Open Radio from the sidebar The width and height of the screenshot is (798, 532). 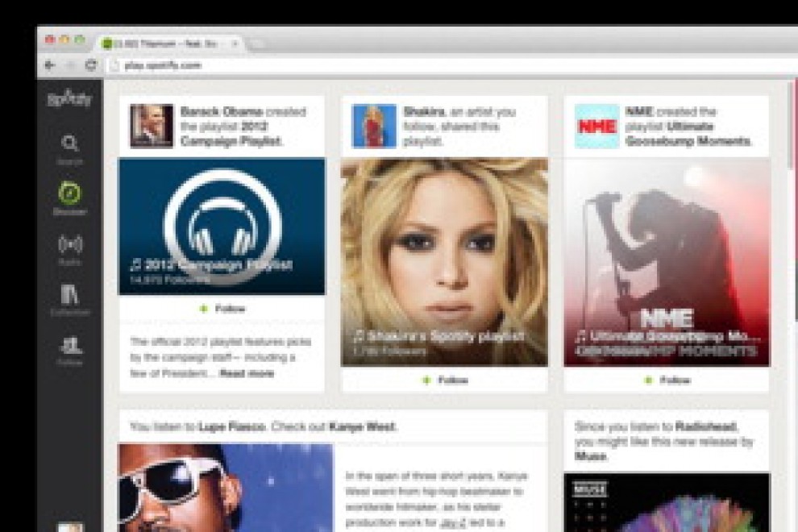pyautogui.click(x=69, y=249)
